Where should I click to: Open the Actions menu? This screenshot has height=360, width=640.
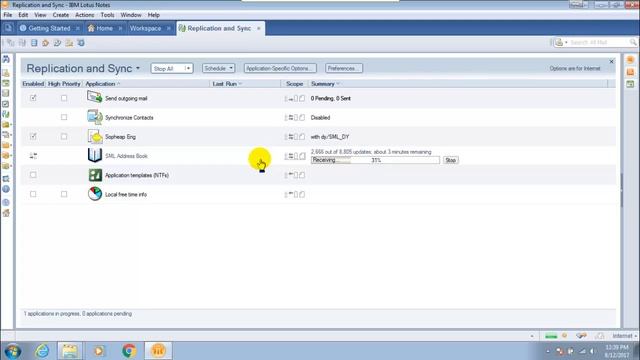84,15
